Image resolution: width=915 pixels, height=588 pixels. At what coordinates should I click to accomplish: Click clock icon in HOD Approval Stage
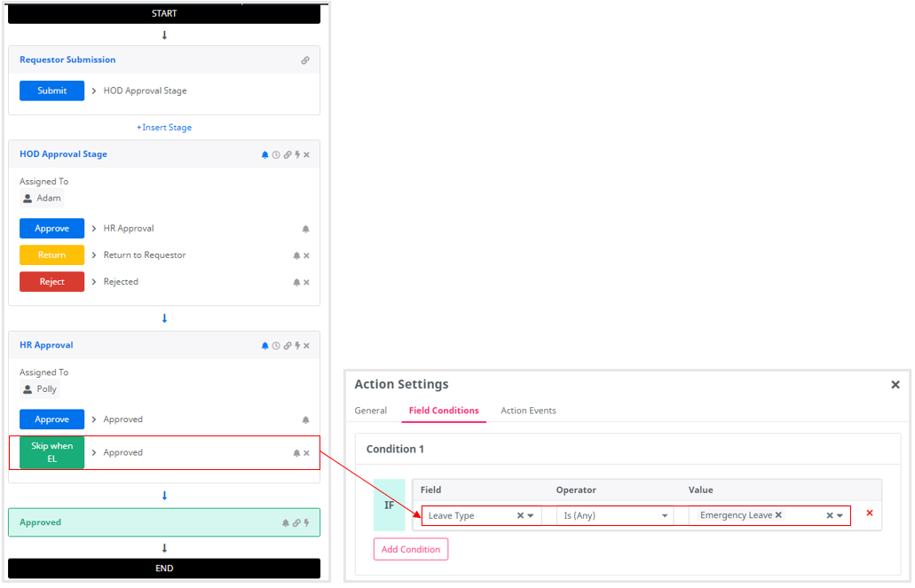[275, 155]
